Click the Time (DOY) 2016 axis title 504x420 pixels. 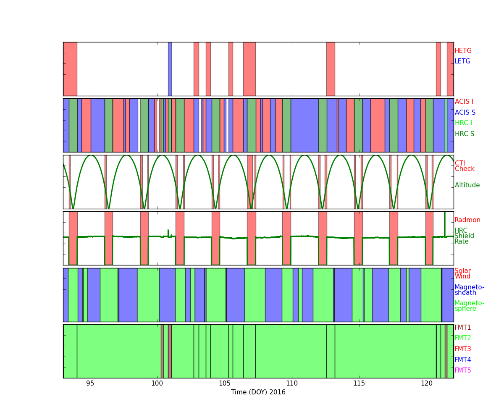click(x=258, y=392)
